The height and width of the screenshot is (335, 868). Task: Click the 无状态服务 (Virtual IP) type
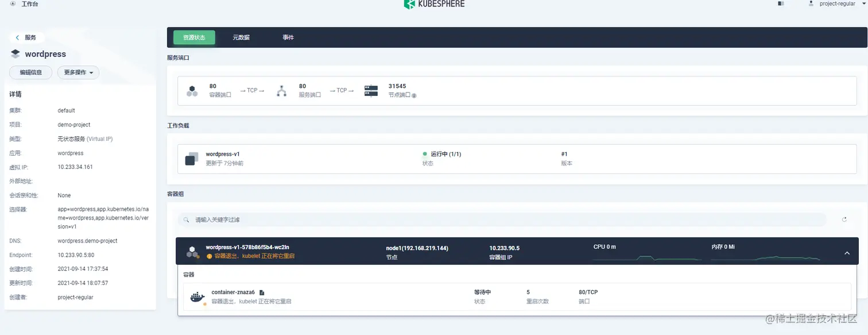click(x=85, y=139)
